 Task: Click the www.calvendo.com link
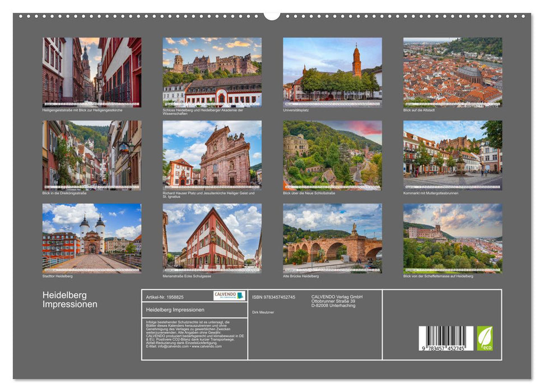coord(207,346)
